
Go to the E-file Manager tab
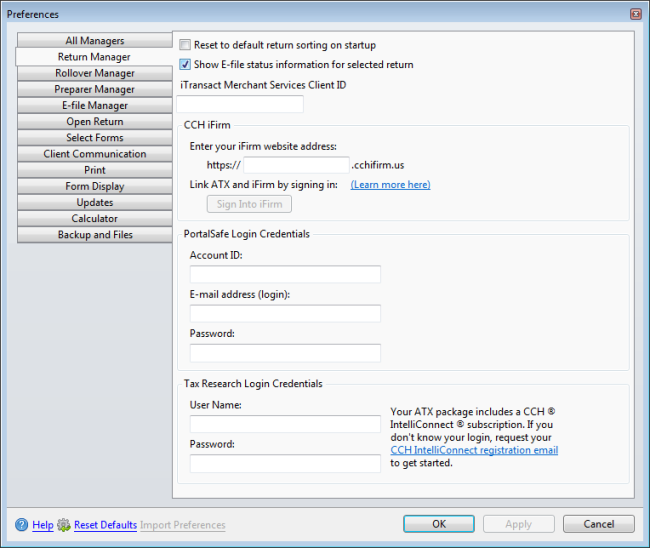(x=95, y=105)
